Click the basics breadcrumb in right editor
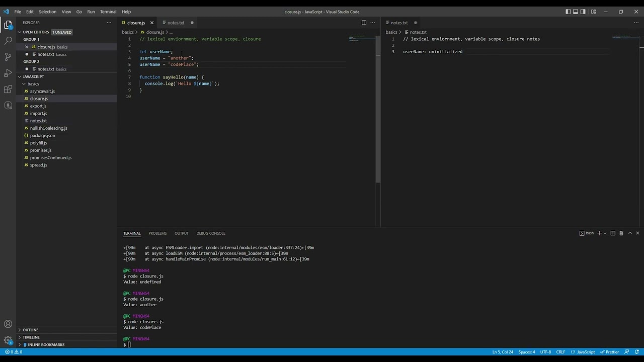The height and width of the screenshot is (362, 644). coord(391,32)
